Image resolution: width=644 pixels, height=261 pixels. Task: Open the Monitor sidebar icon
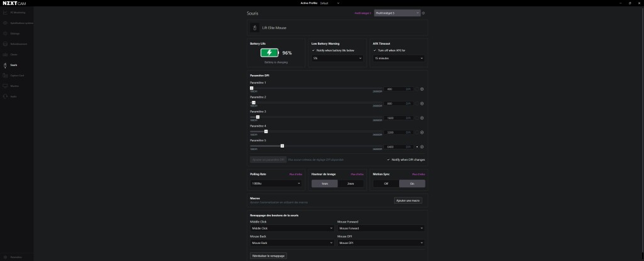click(5, 86)
